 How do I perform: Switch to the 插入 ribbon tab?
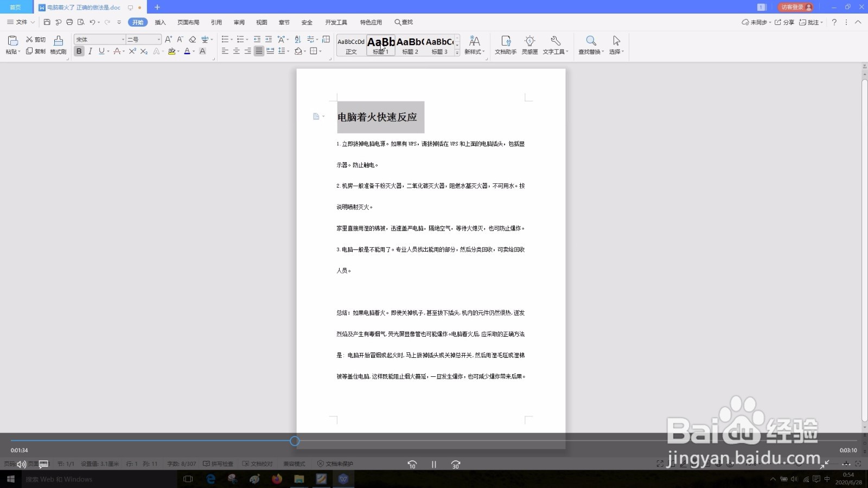[x=160, y=22]
